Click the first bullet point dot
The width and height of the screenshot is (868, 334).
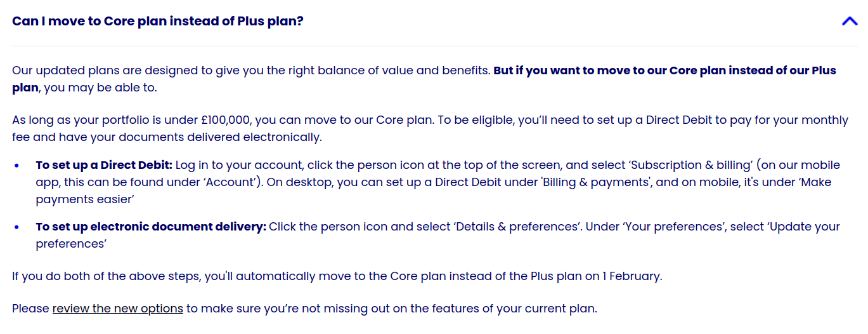coord(18,166)
